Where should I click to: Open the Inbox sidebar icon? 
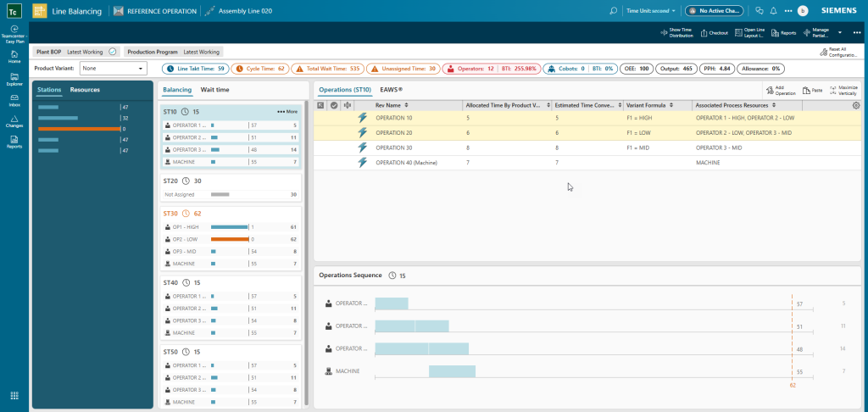(x=14, y=100)
